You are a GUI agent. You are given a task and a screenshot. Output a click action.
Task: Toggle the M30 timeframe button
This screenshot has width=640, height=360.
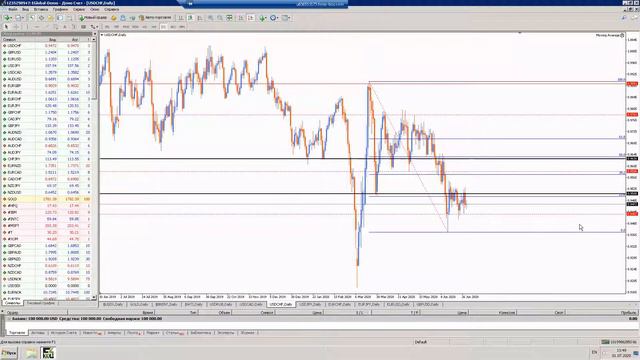click(x=135, y=27)
